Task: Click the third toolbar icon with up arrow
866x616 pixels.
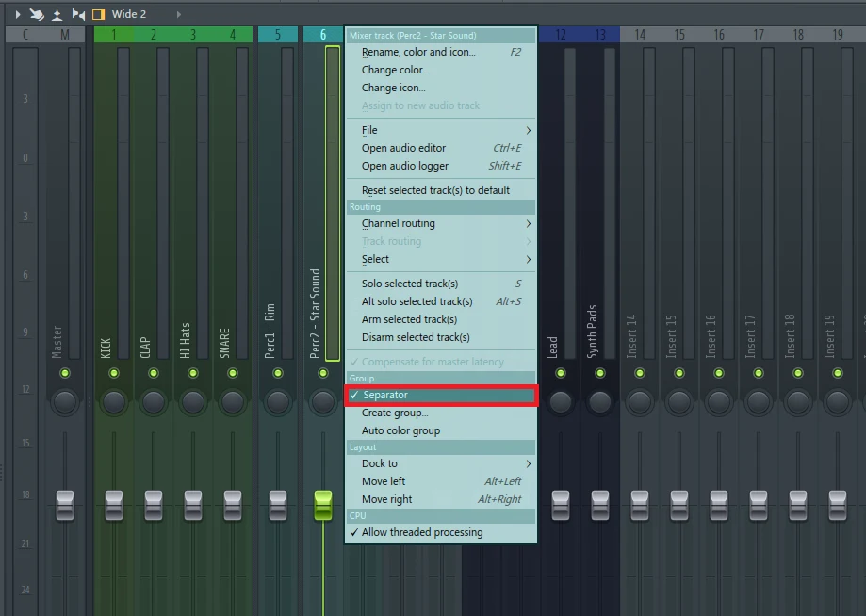Action: coord(57,14)
